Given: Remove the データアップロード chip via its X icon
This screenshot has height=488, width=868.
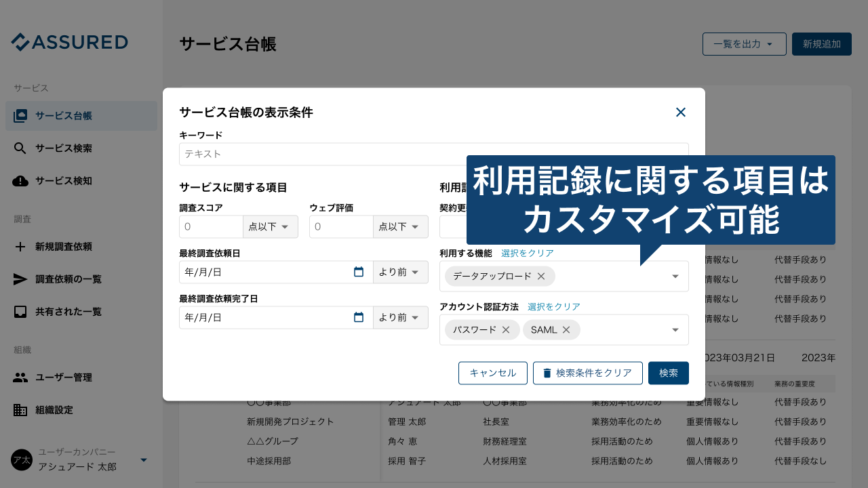Looking at the screenshot, I should [x=540, y=277].
